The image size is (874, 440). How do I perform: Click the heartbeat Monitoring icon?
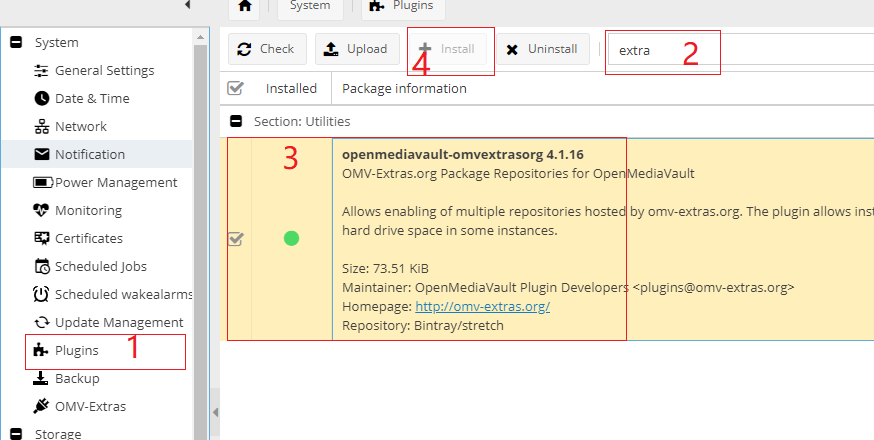point(41,210)
